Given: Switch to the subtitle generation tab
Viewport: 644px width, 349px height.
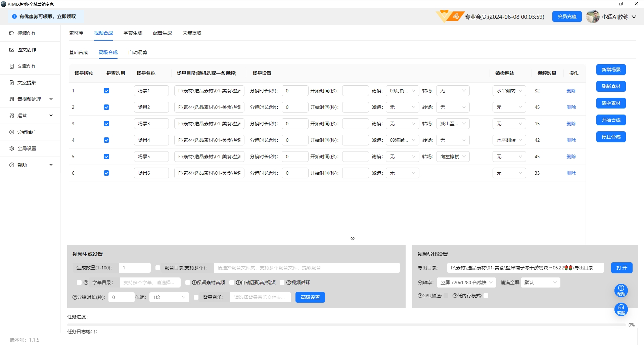Looking at the screenshot, I should 133,33.
